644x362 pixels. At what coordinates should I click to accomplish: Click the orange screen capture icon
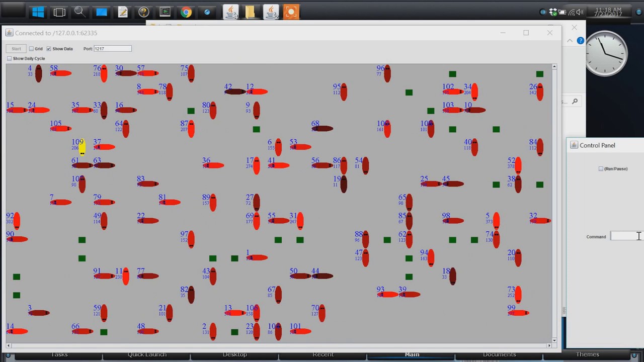tap(291, 12)
